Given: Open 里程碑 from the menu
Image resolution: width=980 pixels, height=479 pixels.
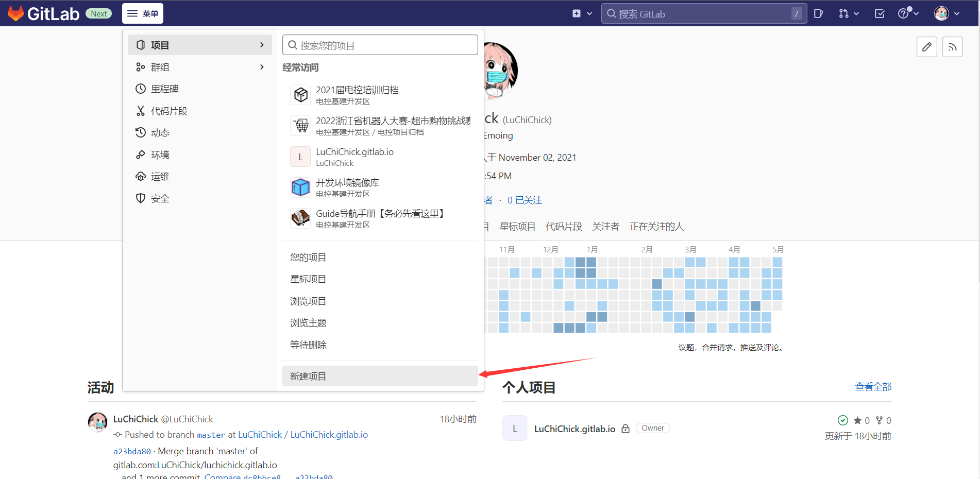Looking at the screenshot, I should point(200,89).
